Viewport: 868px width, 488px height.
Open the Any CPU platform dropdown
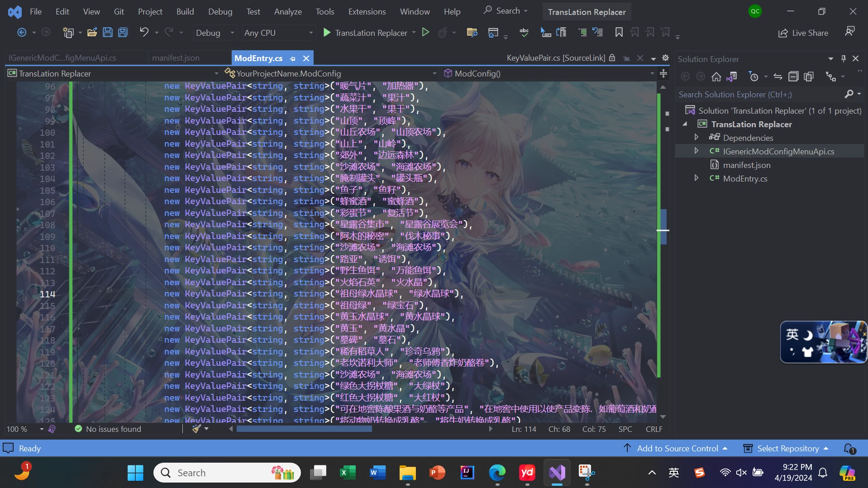[x=278, y=33]
